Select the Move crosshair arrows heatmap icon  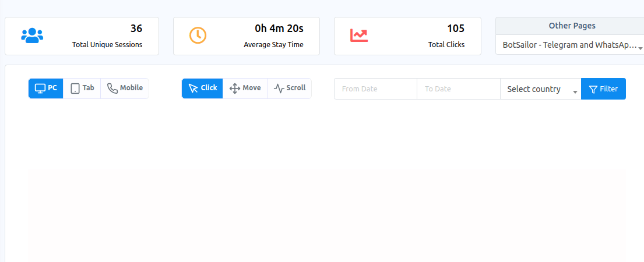235,88
